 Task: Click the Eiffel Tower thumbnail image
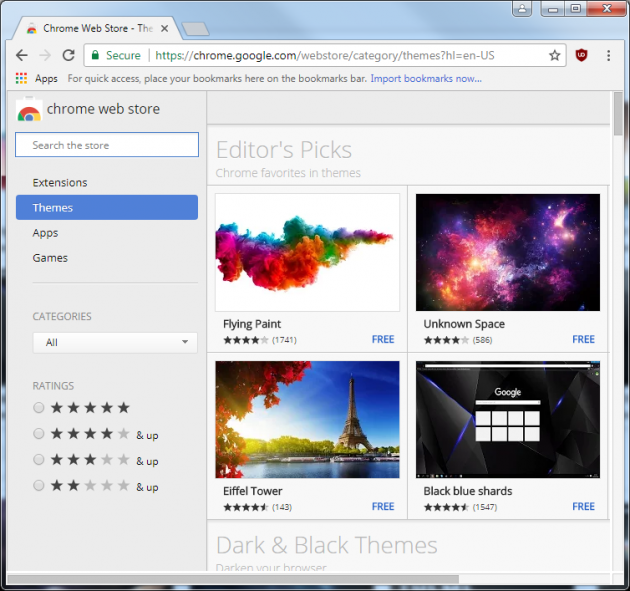pyautogui.click(x=307, y=419)
